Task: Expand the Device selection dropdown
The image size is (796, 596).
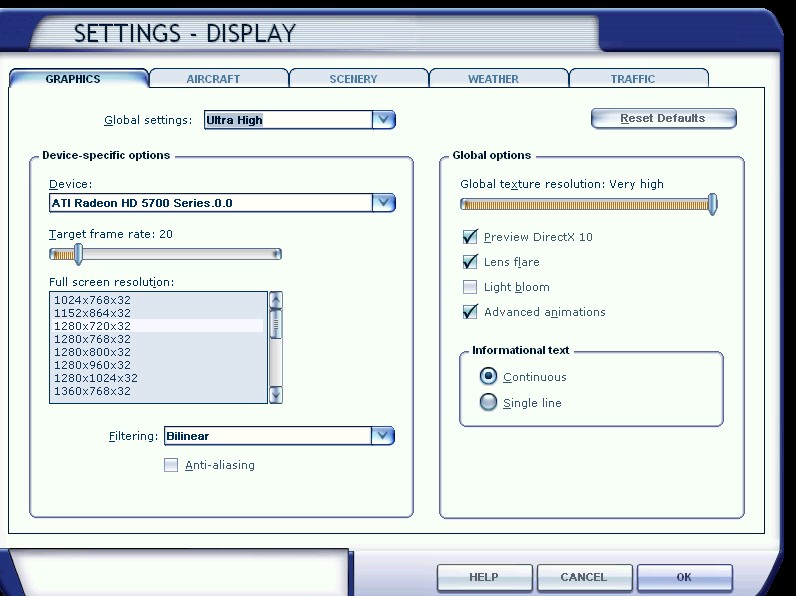Action: coord(384,203)
